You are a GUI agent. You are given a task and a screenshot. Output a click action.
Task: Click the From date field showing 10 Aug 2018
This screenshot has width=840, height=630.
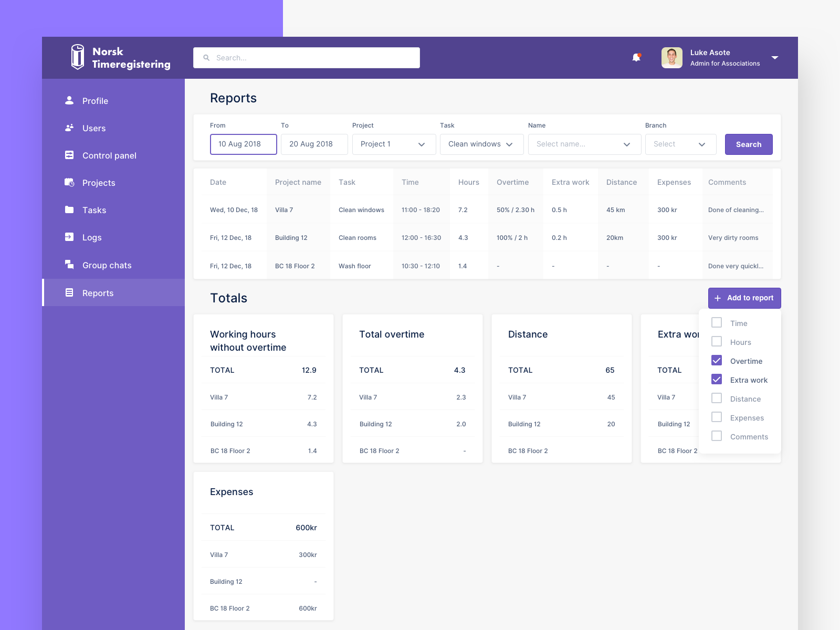243,144
